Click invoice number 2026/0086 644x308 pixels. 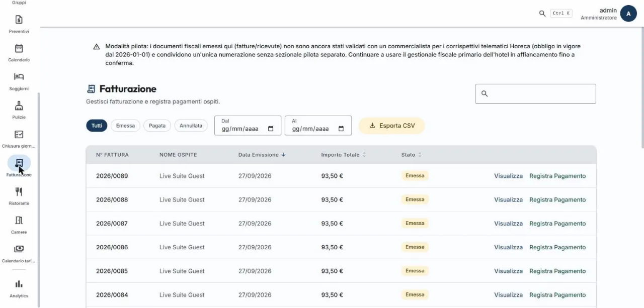tap(112, 247)
